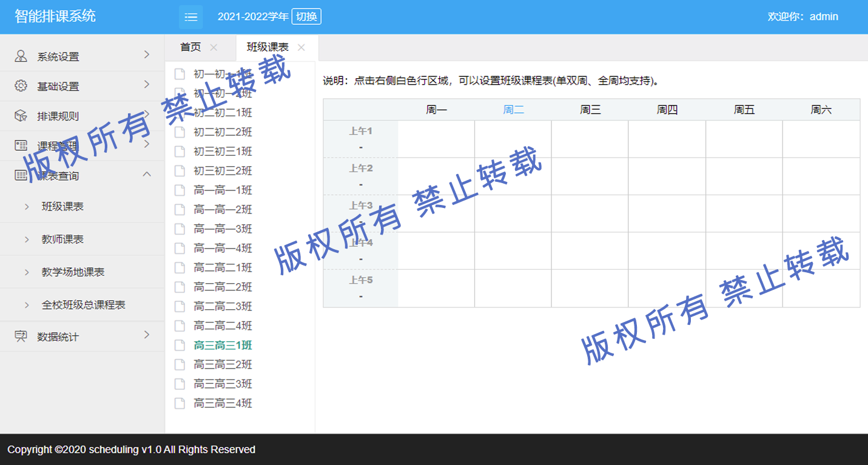This screenshot has width=868, height=465.
Task: Expand the 系统设置 menu arrow
Action: [x=146, y=55]
